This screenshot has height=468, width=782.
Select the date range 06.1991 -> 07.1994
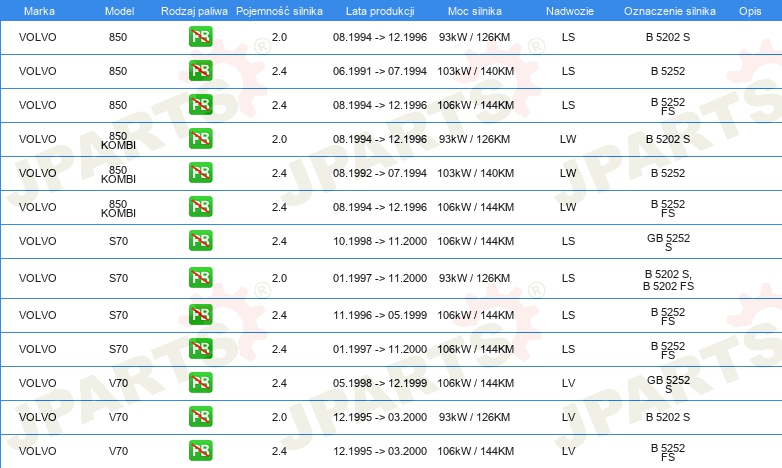point(380,71)
